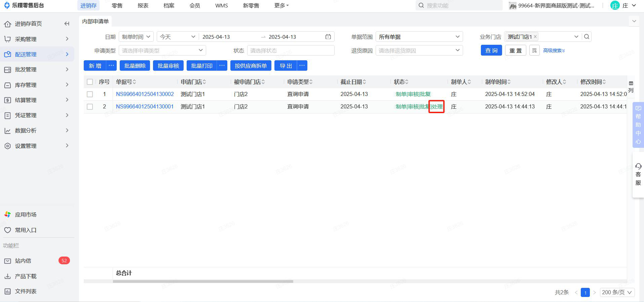Open order NS99664012504130002 link
The height and width of the screenshot is (302, 644).
coord(145,94)
